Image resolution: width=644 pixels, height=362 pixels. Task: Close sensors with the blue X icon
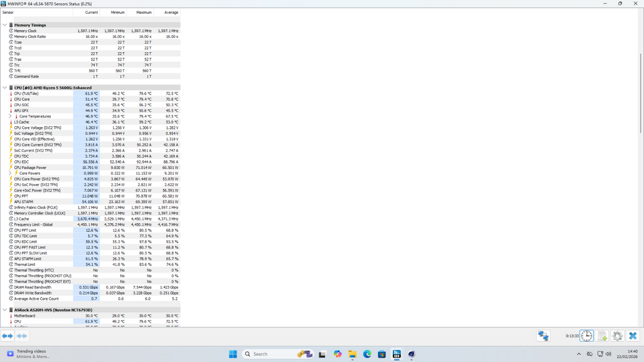(x=633, y=336)
